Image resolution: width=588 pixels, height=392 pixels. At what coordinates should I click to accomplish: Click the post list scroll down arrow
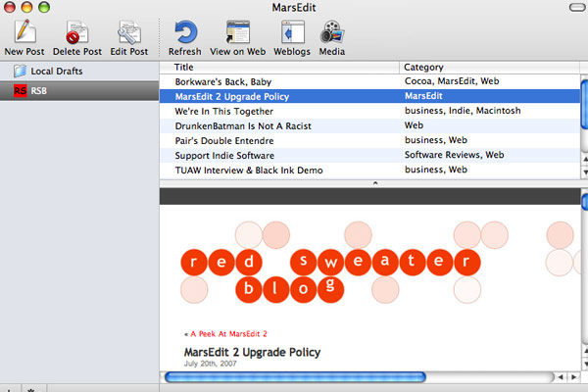pyautogui.click(x=585, y=172)
